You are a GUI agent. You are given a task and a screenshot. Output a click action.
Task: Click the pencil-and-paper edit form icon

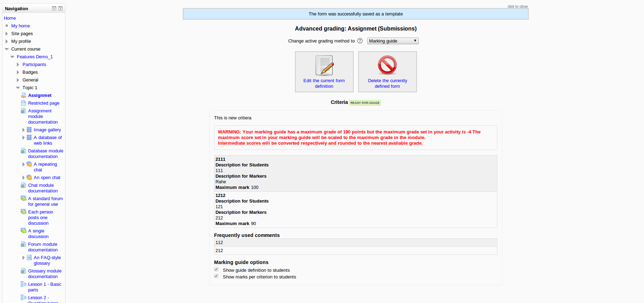(324, 65)
